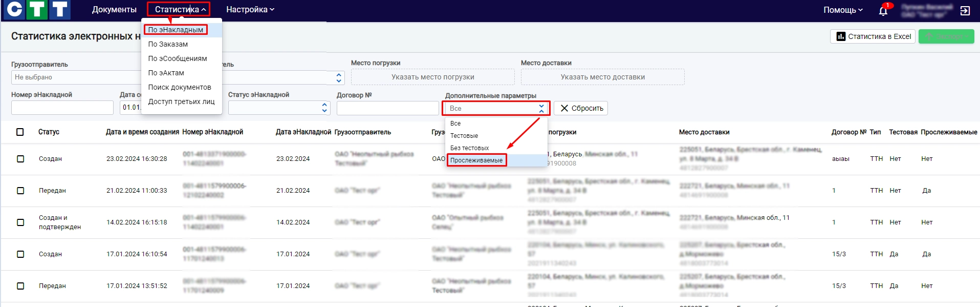Click date cell 14.02.2024
980x307 pixels.
click(293, 222)
